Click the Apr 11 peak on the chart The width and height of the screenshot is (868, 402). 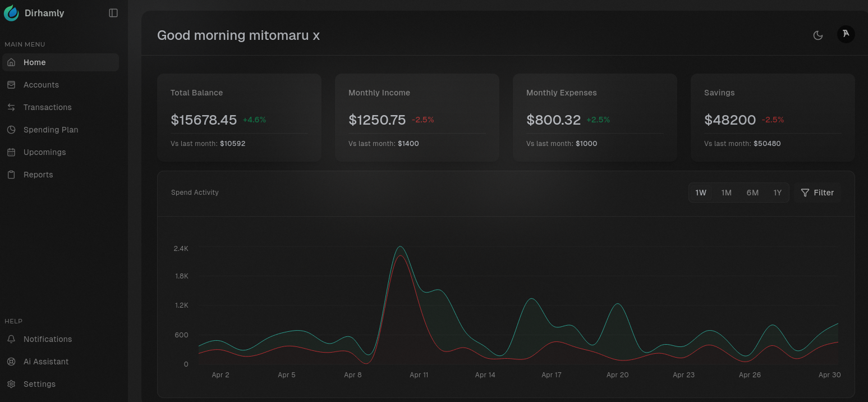401,247
